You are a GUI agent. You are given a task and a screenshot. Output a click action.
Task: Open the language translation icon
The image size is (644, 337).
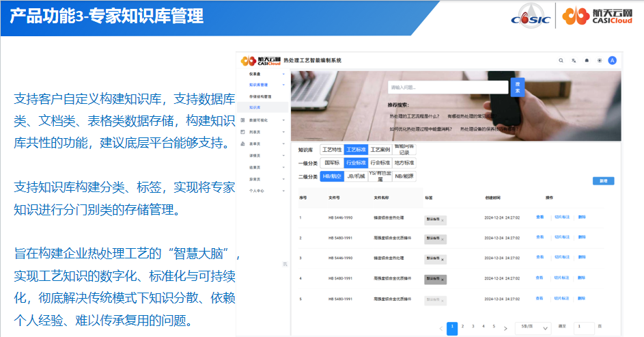point(574,60)
